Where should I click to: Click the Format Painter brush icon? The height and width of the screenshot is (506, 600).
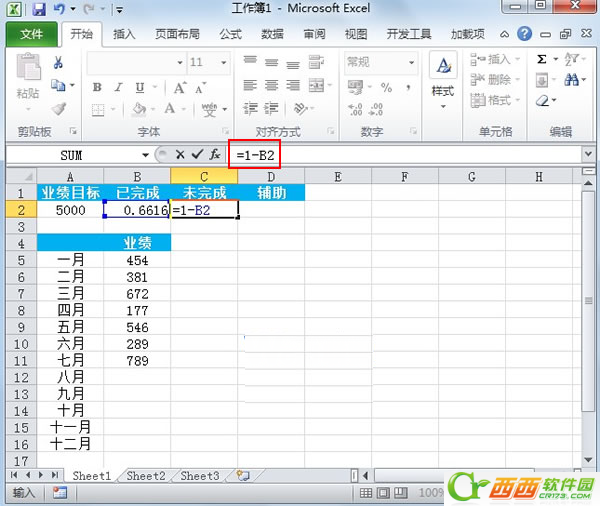58,108
